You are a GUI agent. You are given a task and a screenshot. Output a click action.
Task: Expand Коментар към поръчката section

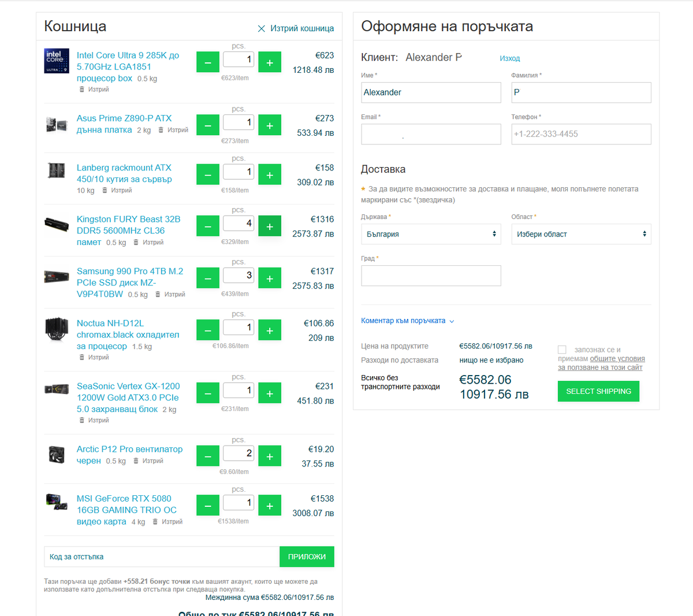[x=408, y=321]
